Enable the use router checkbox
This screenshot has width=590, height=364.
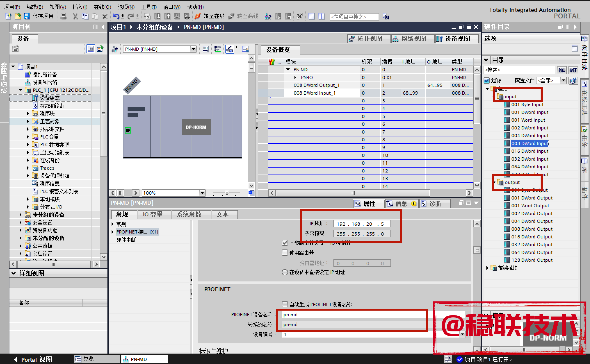(x=285, y=253)
